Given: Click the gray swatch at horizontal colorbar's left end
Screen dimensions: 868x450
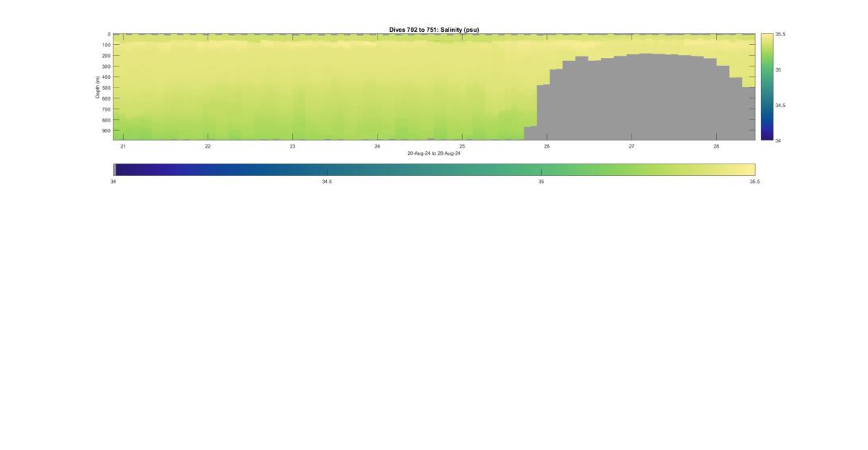Looking at the screenshot, I should tap(114, 169).
